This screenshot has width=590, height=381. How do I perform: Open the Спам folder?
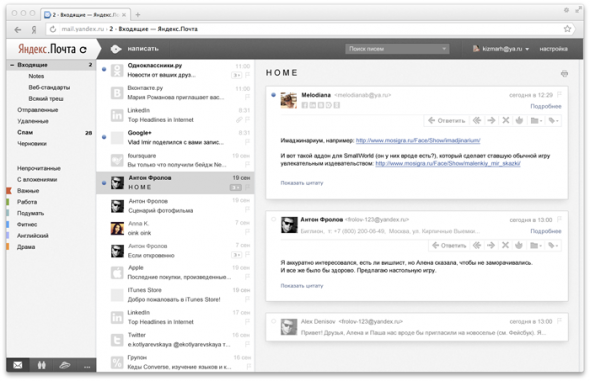click(25, 132)
